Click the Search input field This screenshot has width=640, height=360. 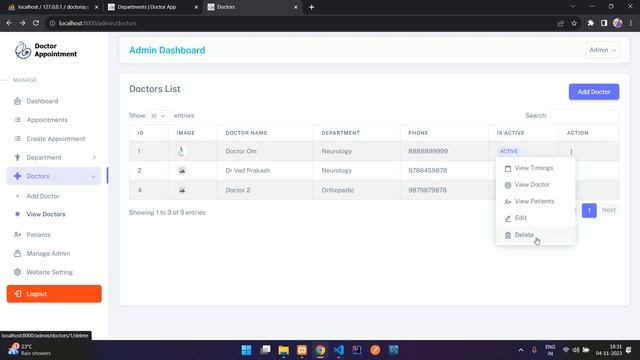coord(584,116)
